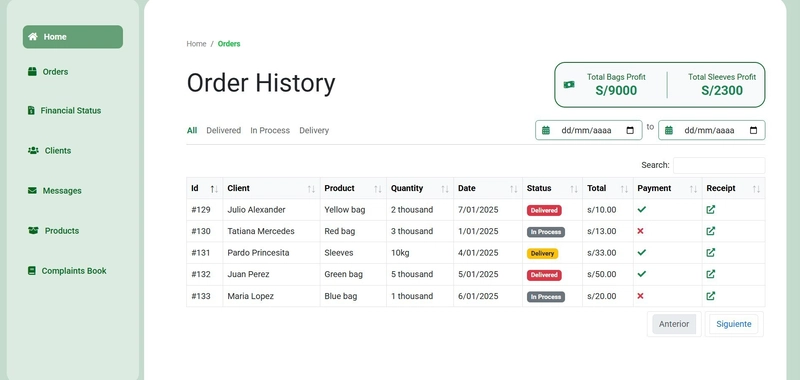Click the Home breadcrumb link
This screenshot has width=800, height=380.
click(196, 44)
